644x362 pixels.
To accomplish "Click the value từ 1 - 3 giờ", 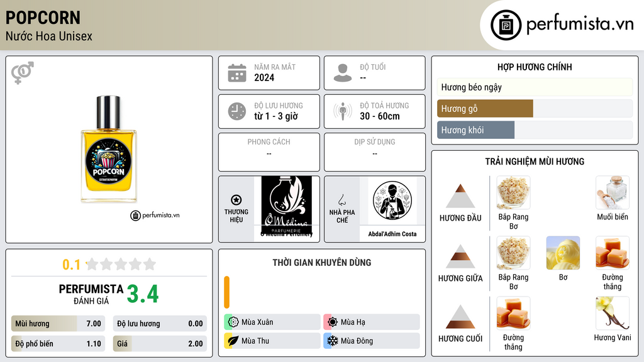I will pos(276,116).
